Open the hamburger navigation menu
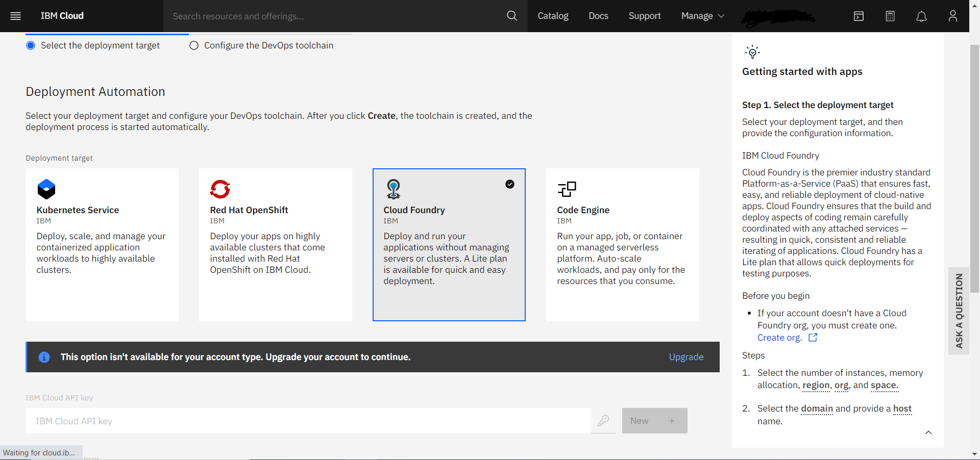This screenshot has width=980, height=460. [x=15, y=16]
